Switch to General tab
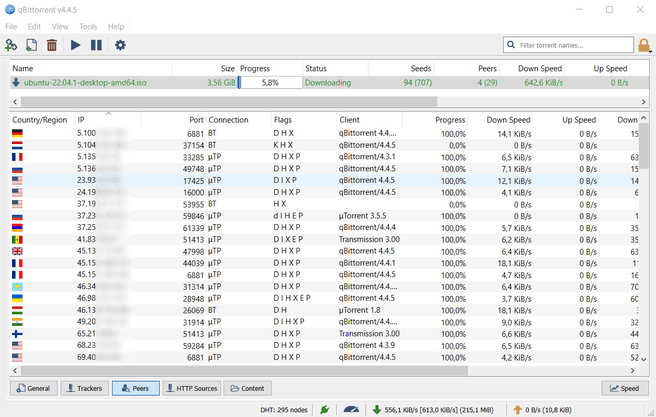 click(33, 388)
